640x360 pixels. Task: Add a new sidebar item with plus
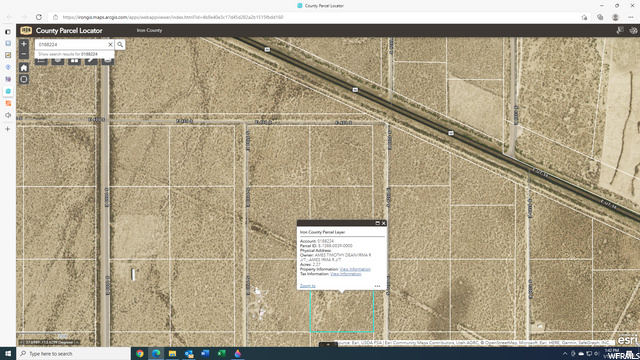(x=8, y=129)
